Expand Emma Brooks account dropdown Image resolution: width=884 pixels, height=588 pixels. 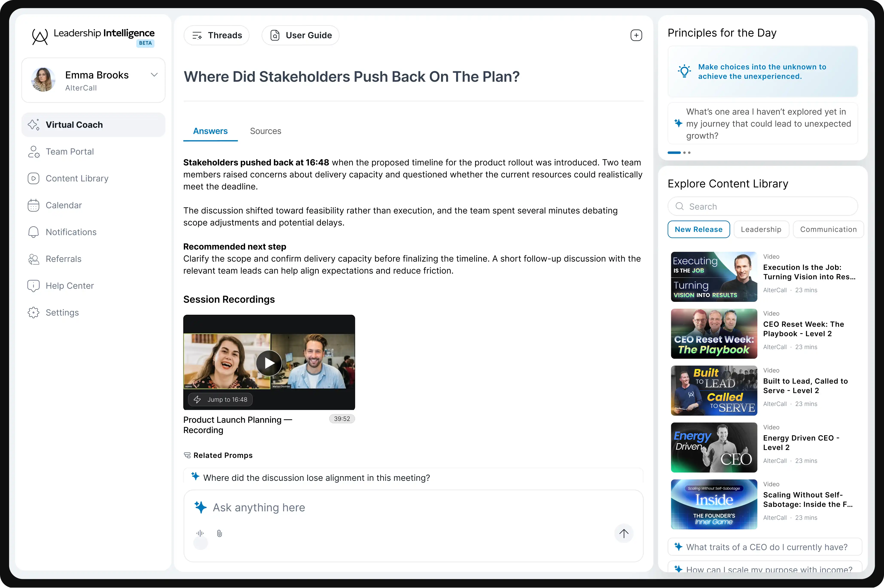point(154,75)
